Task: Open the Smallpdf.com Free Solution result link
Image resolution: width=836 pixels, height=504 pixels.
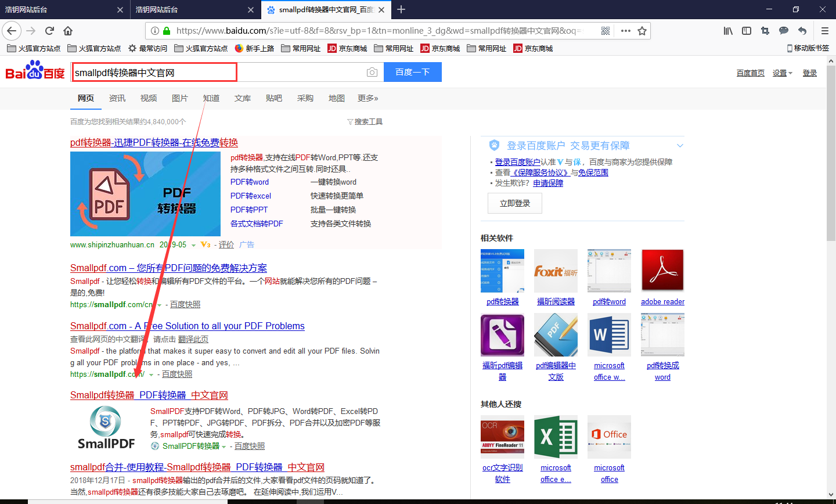Action: [x=188, y=326]
